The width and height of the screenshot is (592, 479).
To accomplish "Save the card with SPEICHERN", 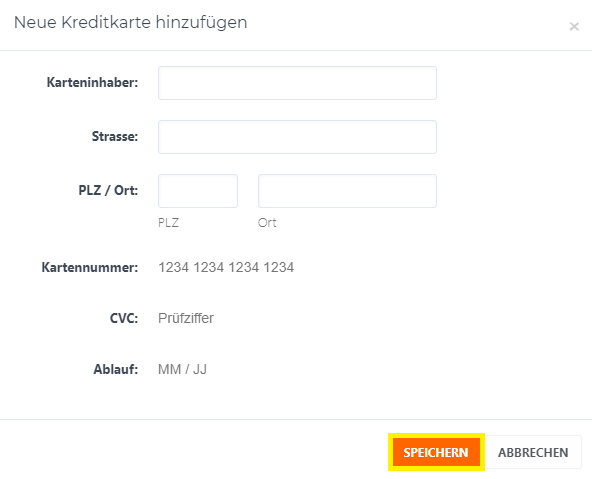I will 436,452.
